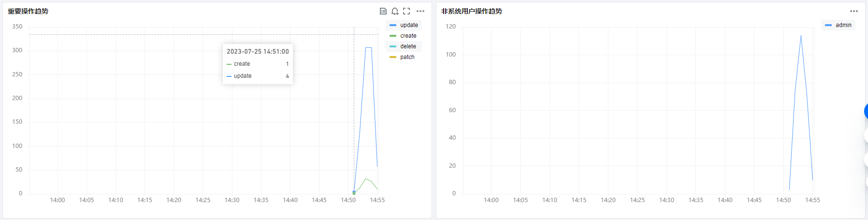
Task: Toggle the admin series in the legend
Action: coord(838,25)
